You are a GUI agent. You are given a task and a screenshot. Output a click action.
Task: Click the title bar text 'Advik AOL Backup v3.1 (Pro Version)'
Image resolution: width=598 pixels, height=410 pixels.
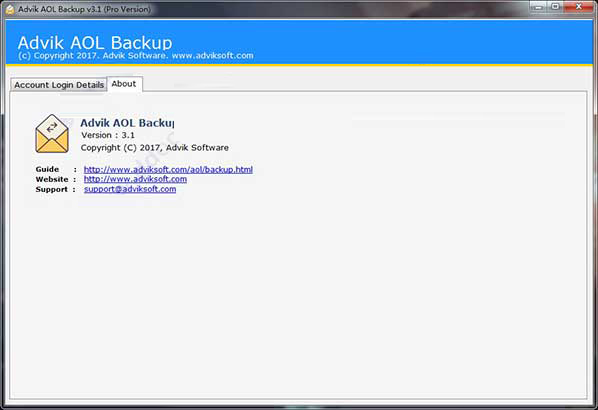click(84, 10)
